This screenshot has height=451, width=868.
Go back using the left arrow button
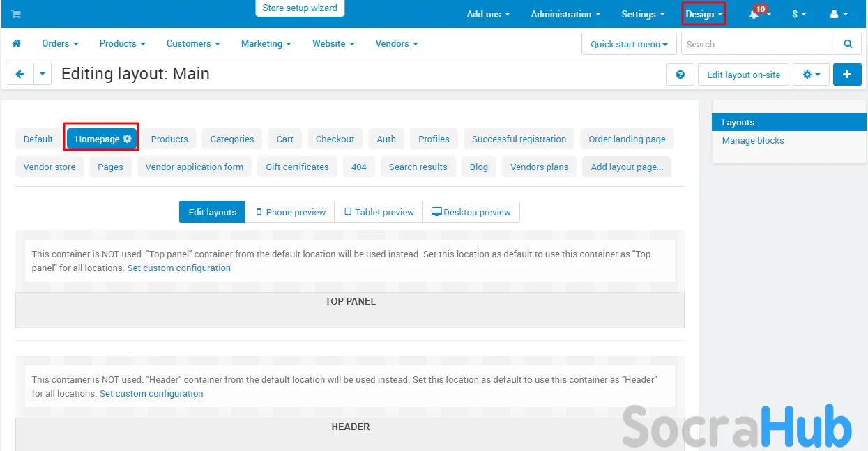pos(20,74)
